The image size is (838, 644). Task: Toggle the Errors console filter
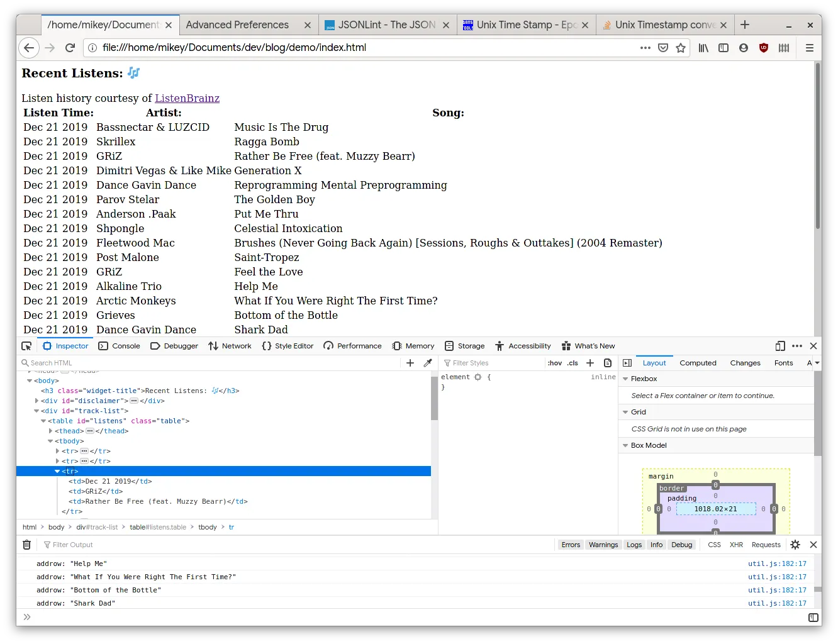pos(571,545)
